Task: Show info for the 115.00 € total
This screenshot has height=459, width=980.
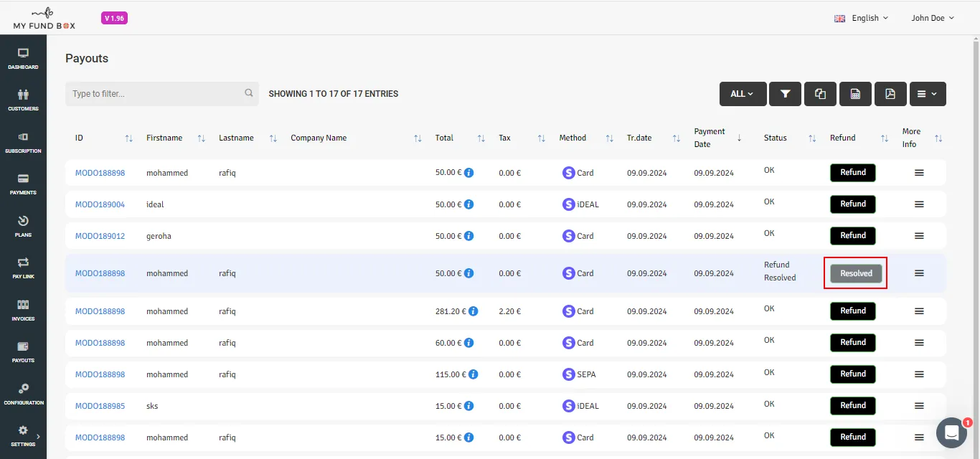Action: coord(473,374)
